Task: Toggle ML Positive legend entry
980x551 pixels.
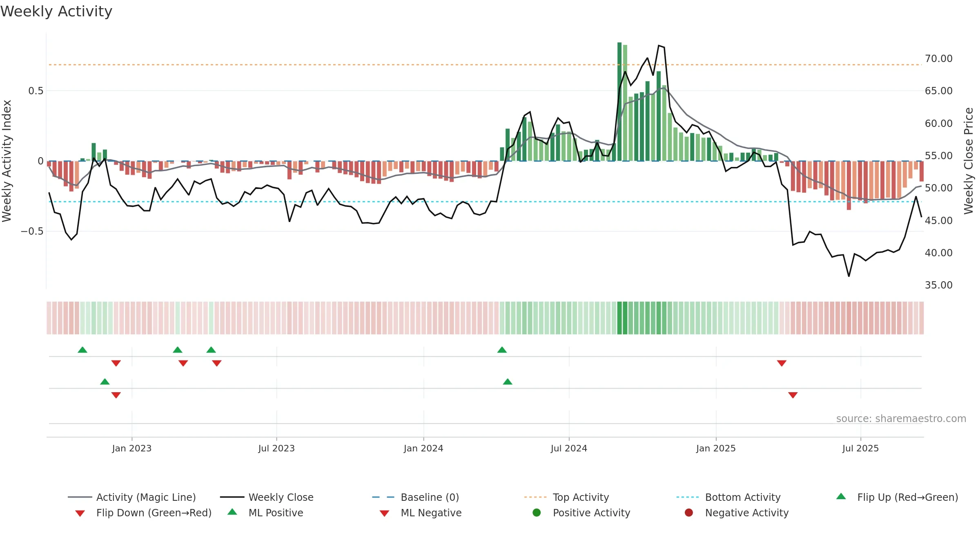Action: tap(265, 513)
